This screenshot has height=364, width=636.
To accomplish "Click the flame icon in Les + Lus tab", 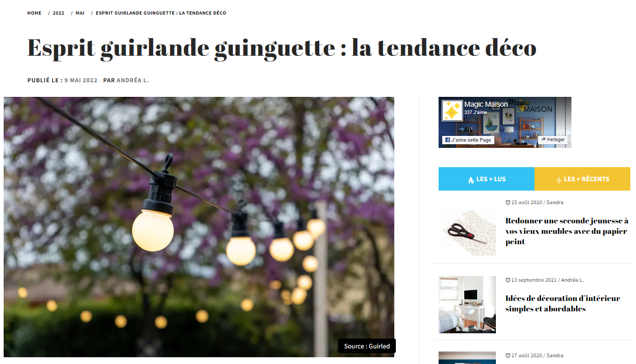I will pyautogui.click(x=471, y=180).
